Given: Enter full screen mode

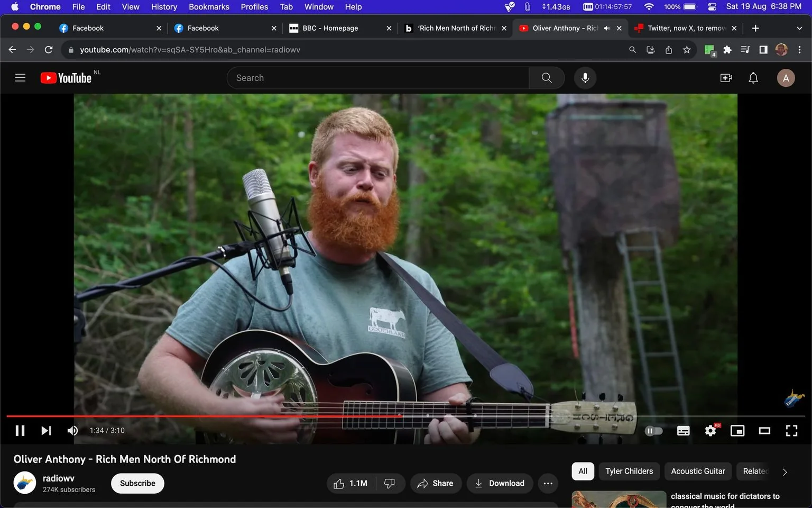Looking at the screenshot, I should (x=791, y=431).
